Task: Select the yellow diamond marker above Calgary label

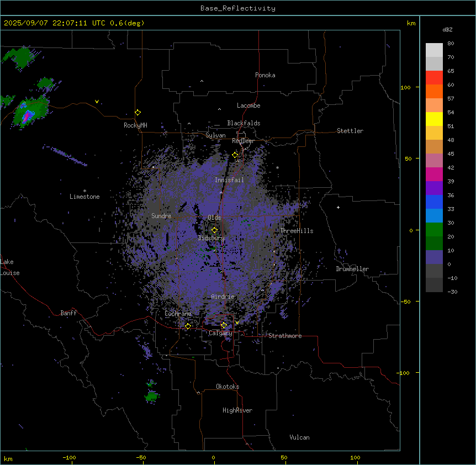Action: pos(224,325)
